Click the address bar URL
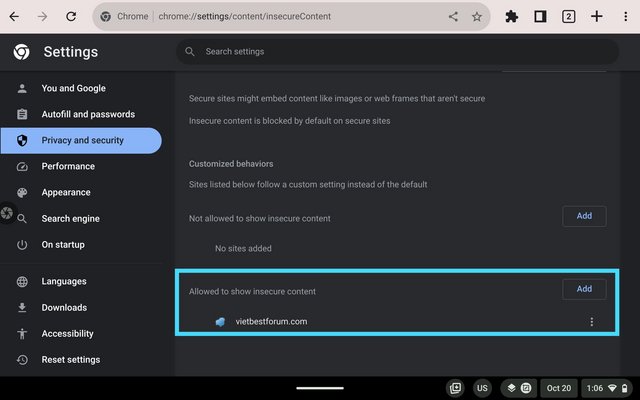The image size is (640, 400). [x=244, y=16]
